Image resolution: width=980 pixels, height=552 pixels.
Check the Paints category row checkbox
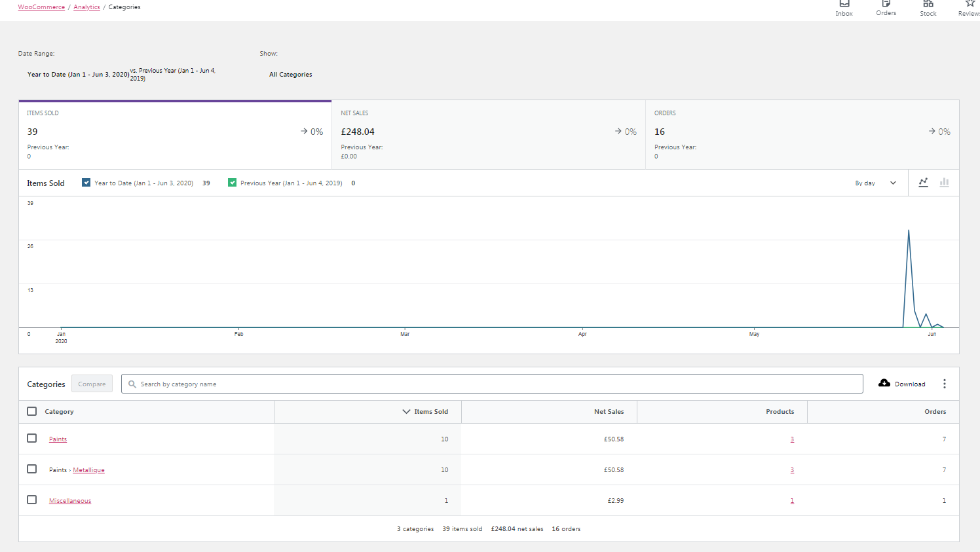pyautogui.click(x=31, y=438)
